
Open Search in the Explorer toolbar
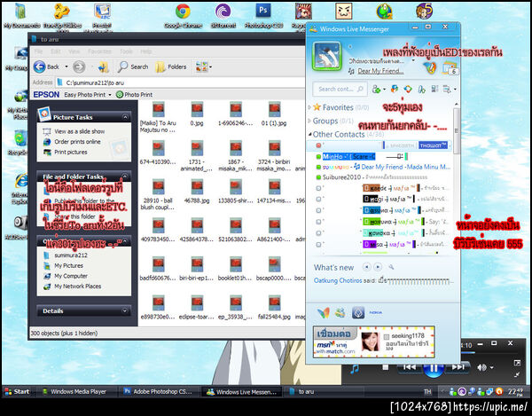[x=133, y=67]
